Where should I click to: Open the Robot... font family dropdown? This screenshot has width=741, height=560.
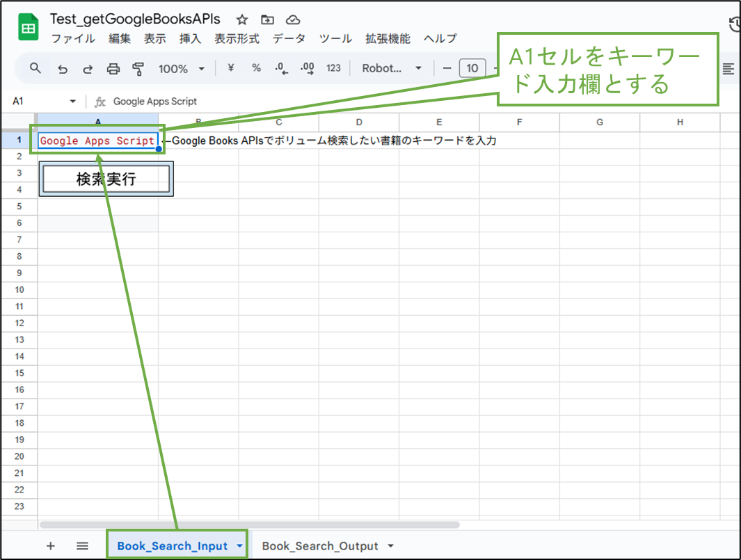[x=392, y=69]
